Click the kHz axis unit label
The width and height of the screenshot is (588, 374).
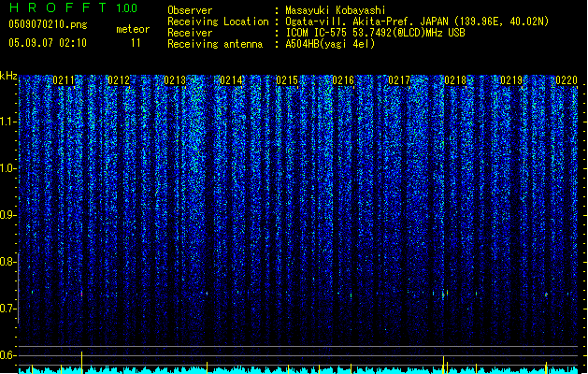[8, 76]
